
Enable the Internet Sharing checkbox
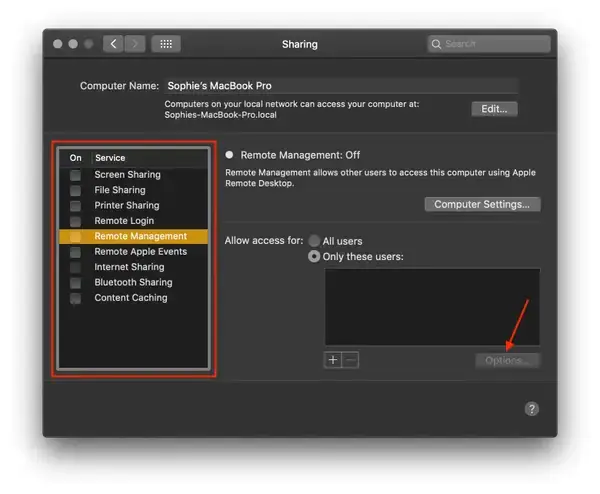click(75, 267)
